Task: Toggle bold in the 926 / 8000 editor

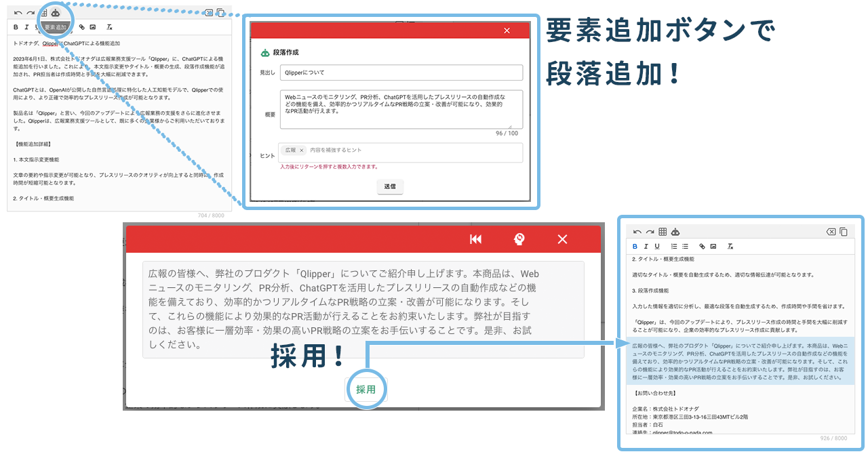Action: [635, 246]
